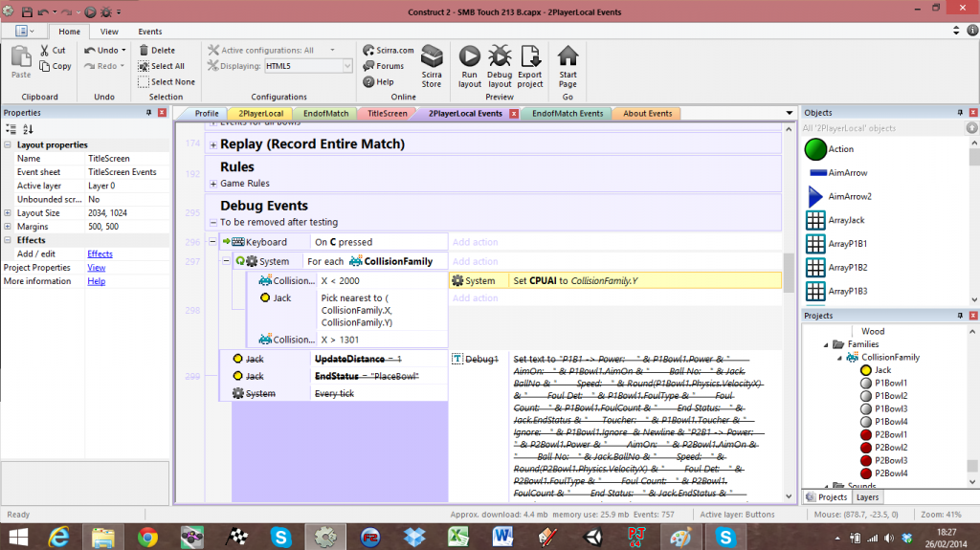Pin the Objects panel

tap(960, 113)
